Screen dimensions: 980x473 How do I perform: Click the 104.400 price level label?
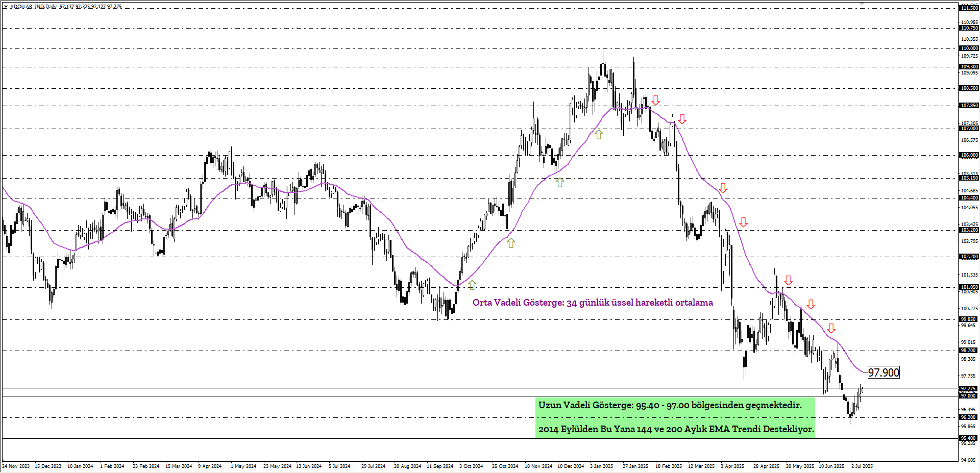coord(969,198)
